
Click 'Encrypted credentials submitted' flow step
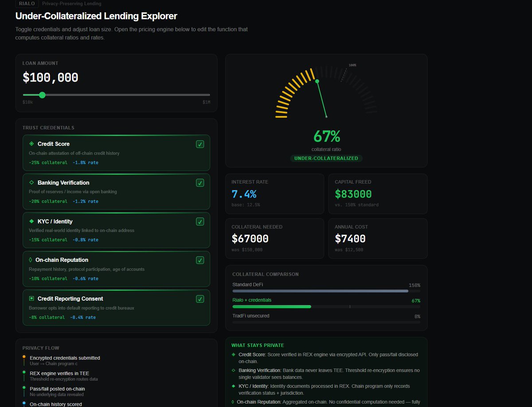[65, 358]
